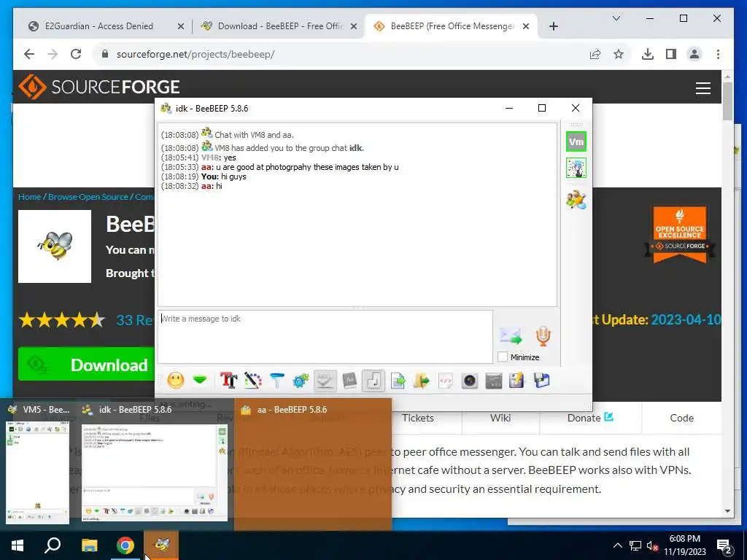The width and height of the screenshot is (747, 560).
Task: Switch to Download - BeeBEEP tab
Action: [x=281, y=26]
